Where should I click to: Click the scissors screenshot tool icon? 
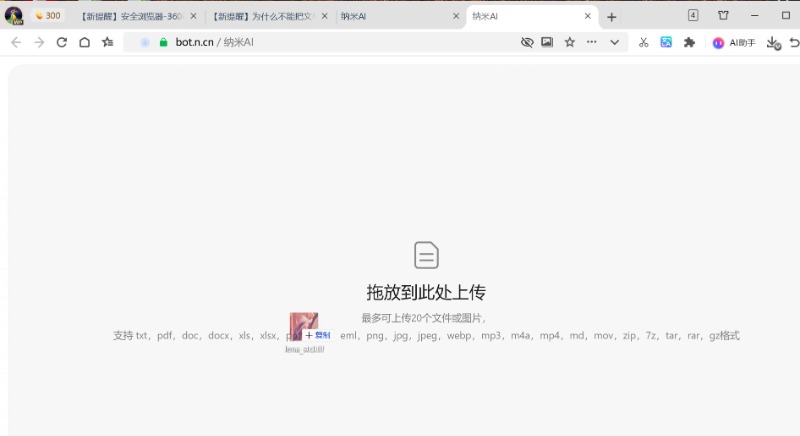pos(643,42)
